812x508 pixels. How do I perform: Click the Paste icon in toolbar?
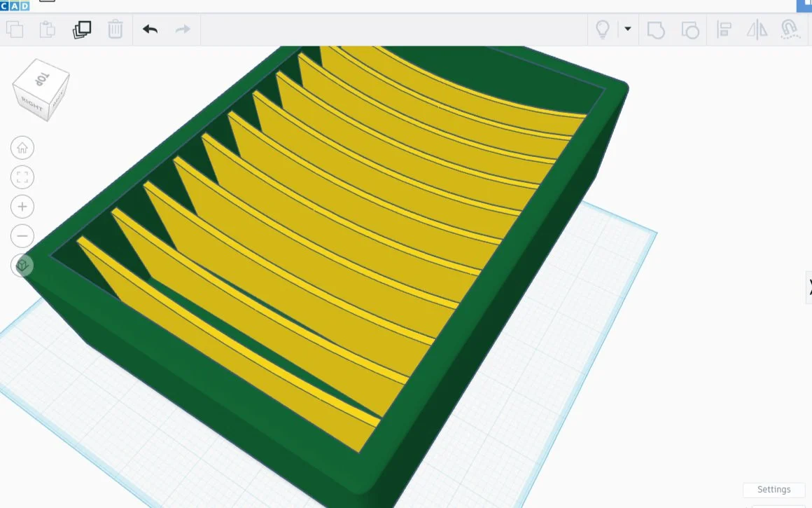pos(47,29)
